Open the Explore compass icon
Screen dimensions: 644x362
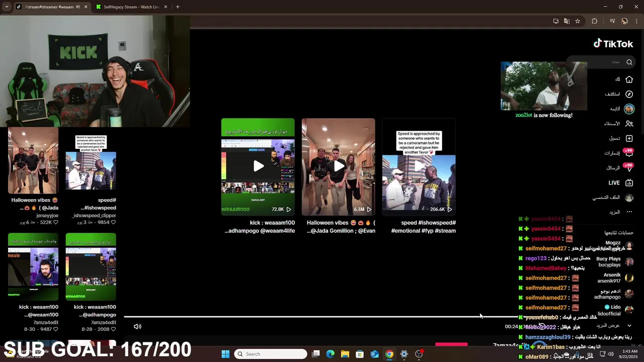click(629, 94)
